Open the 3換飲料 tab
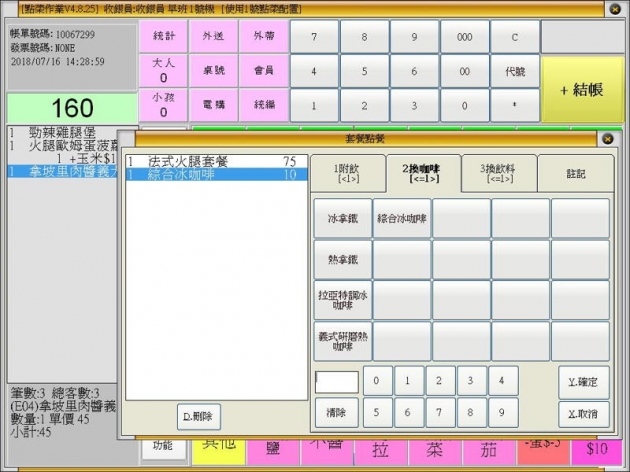 [x=497, y=173]
